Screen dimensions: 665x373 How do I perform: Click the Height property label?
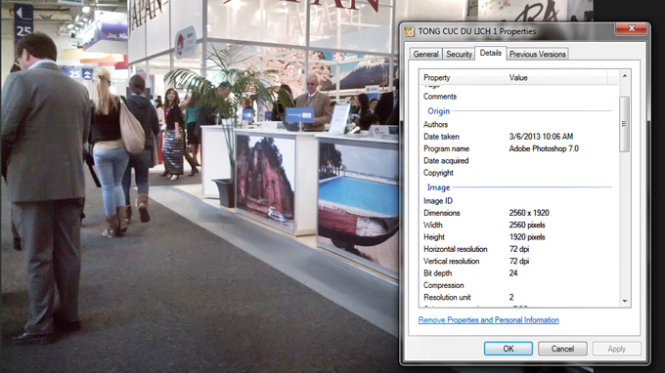(x=434, y=237)
